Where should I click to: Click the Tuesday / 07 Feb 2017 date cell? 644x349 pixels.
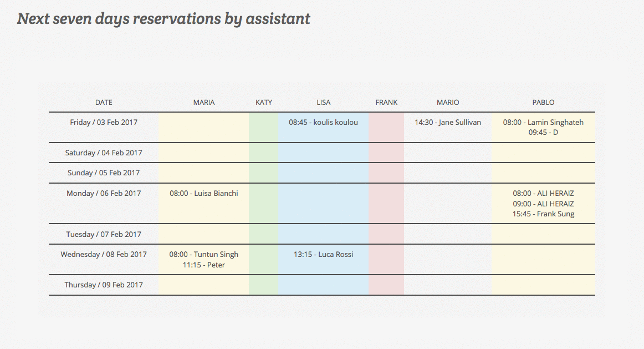[x=104, y=234]
